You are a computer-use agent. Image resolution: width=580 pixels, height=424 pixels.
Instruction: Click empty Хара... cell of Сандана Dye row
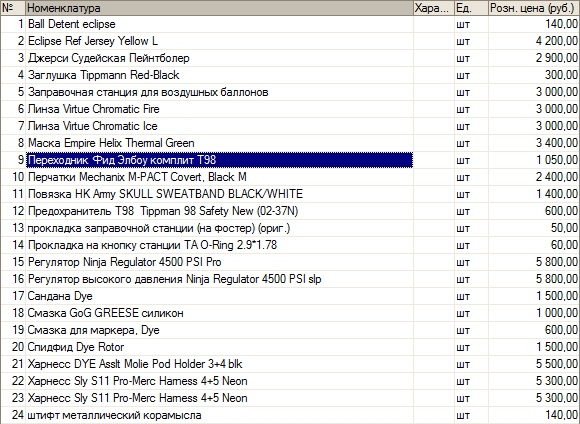[x=434, y=296]
